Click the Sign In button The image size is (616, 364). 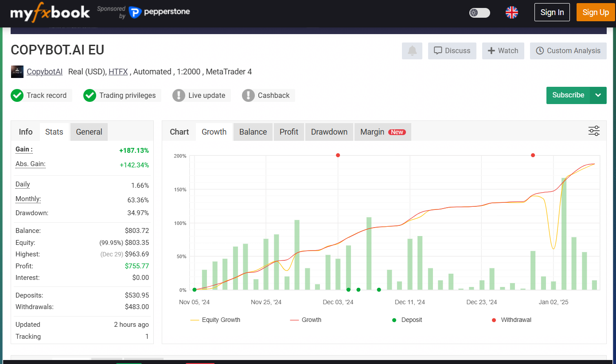552,12
